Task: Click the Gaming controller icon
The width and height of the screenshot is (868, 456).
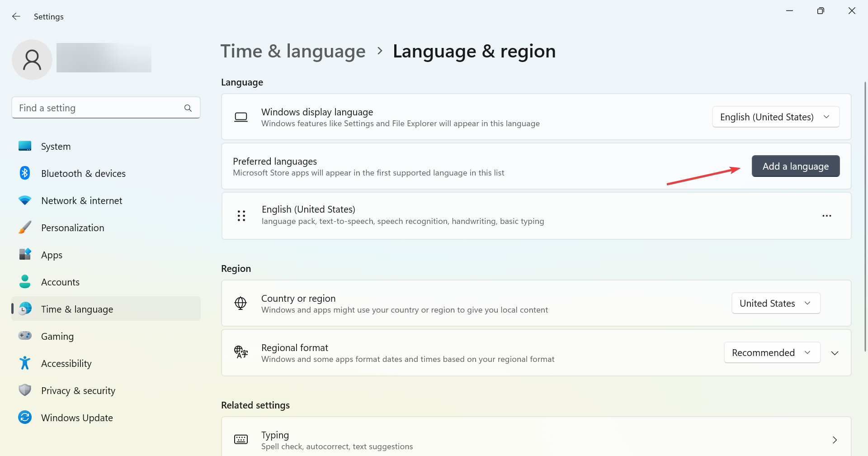Action: 25,336
